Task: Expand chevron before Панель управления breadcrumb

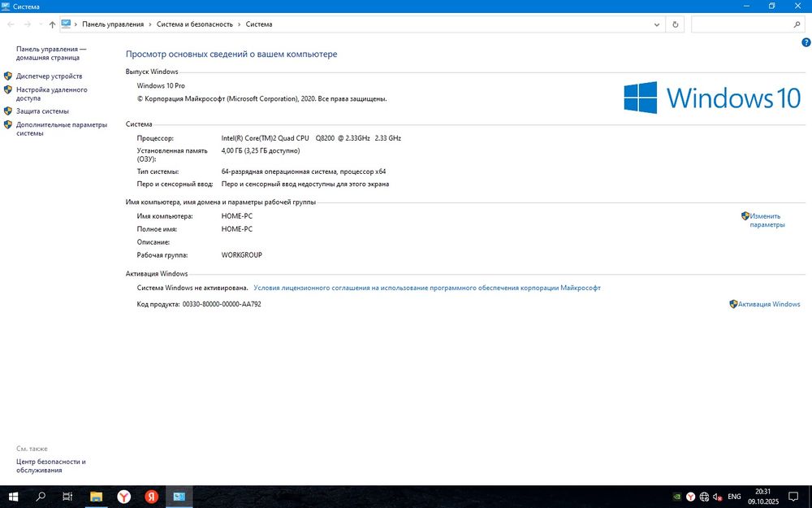Action: [76, 24]
